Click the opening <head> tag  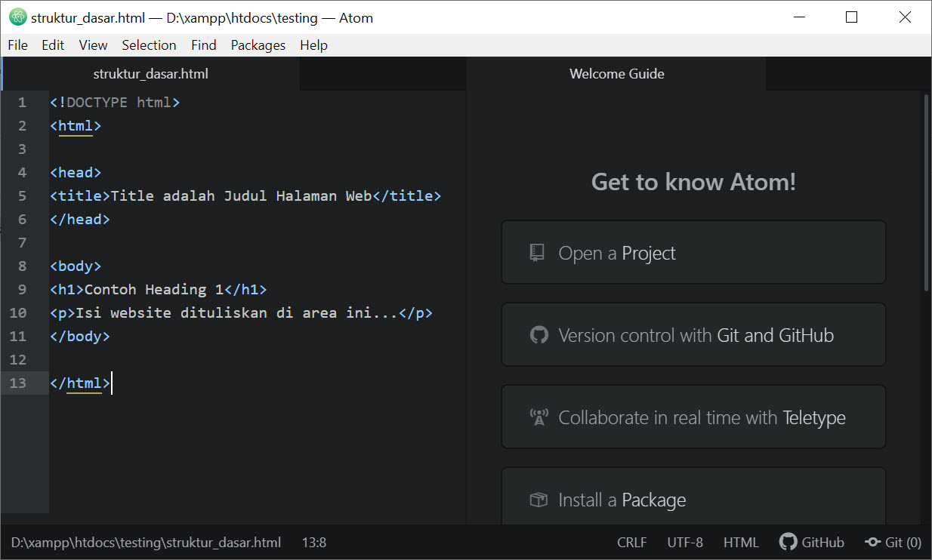pyautogui.click(x=76, y=172)
